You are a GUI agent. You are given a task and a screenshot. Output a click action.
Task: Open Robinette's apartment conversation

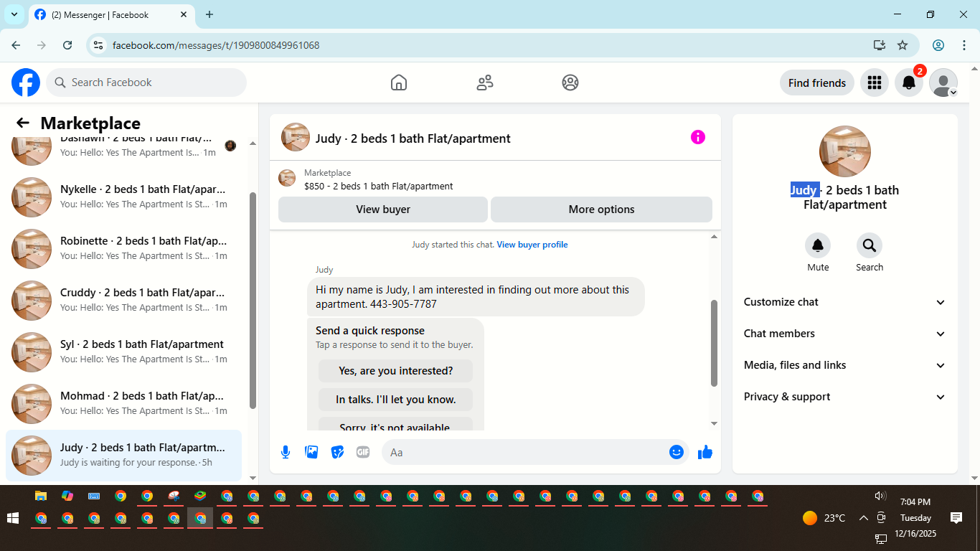(x=123, y=248)
